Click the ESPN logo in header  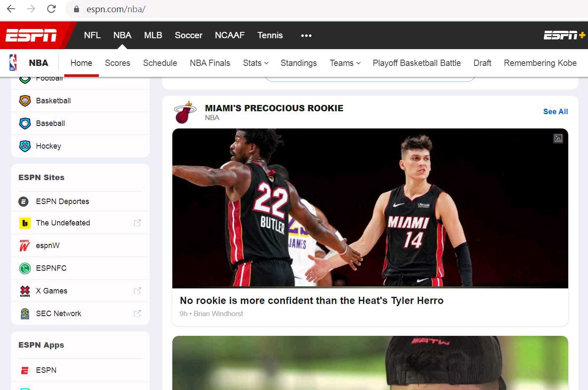click(31, 36)
